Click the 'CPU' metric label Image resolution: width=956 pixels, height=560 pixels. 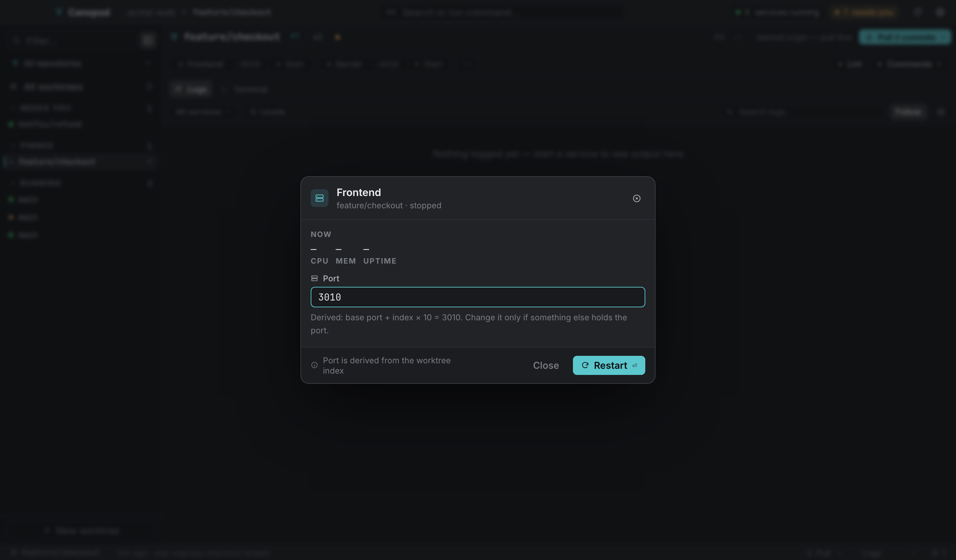pos(320,261)
